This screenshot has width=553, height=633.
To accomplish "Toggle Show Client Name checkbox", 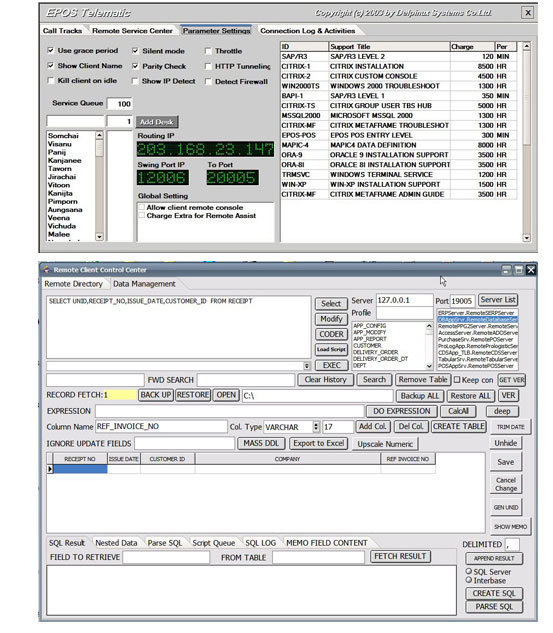I will [50, 65].
